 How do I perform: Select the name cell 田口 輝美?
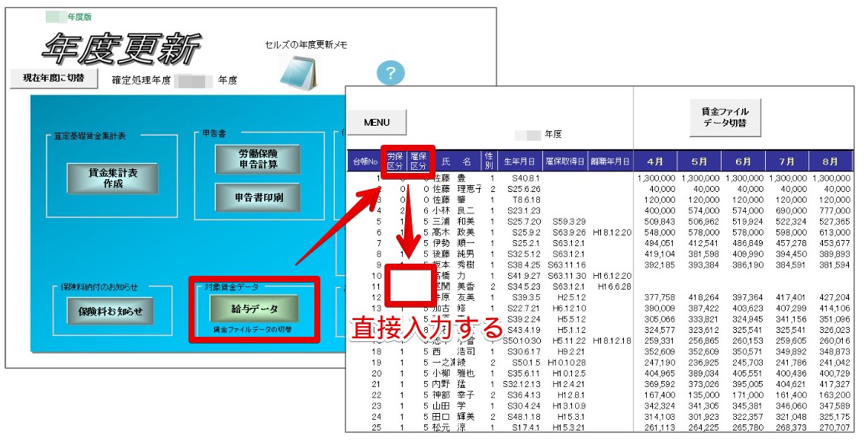click(x=454, y=417)
